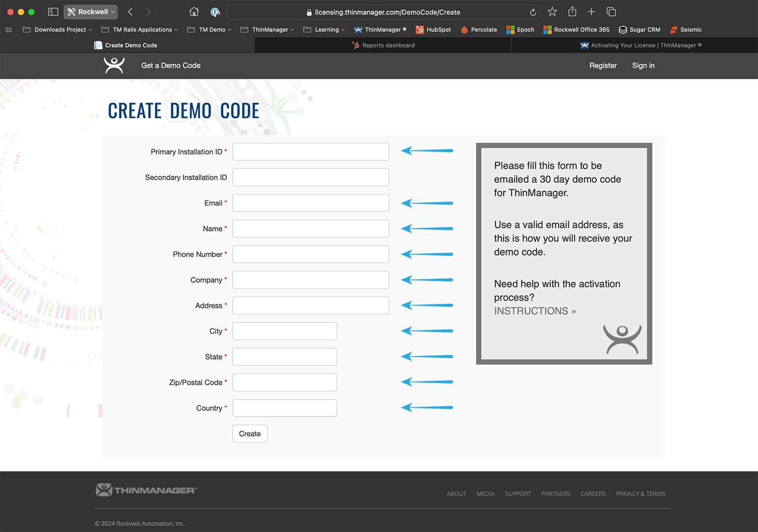Open the Percolate bookmark

click(479, 30)
